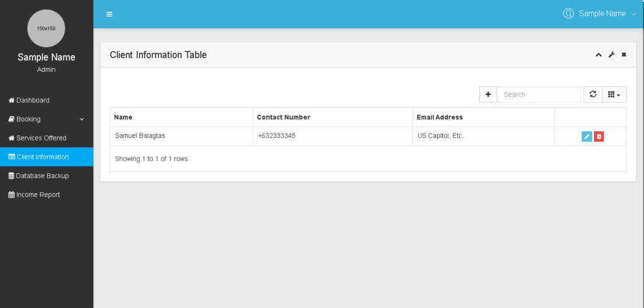Open Services Offered page

[47, 138]
